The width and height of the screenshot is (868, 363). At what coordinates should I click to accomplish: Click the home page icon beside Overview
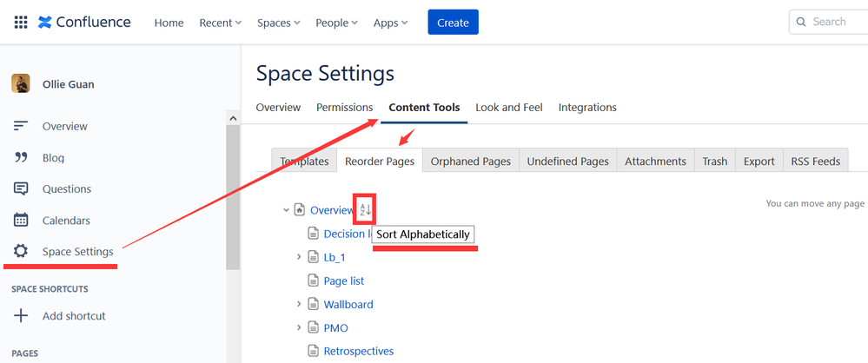pyautogui.click(x=300, y=209)
